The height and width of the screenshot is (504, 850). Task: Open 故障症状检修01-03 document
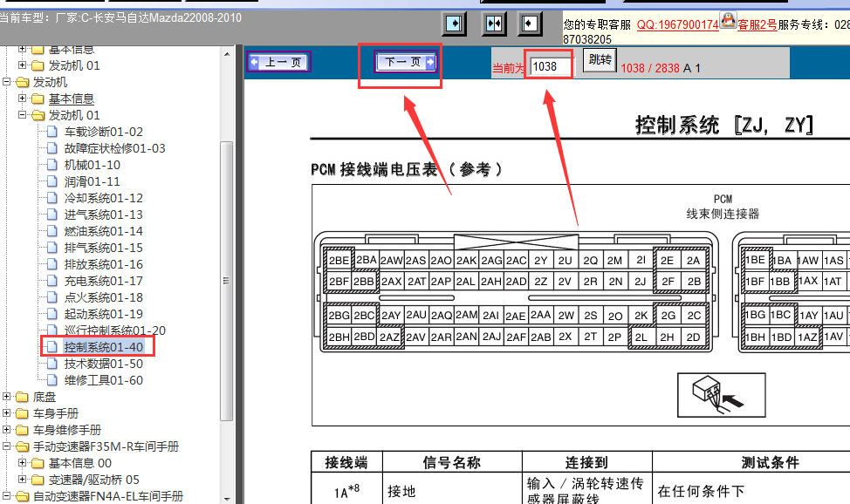(x=115, y=148)
